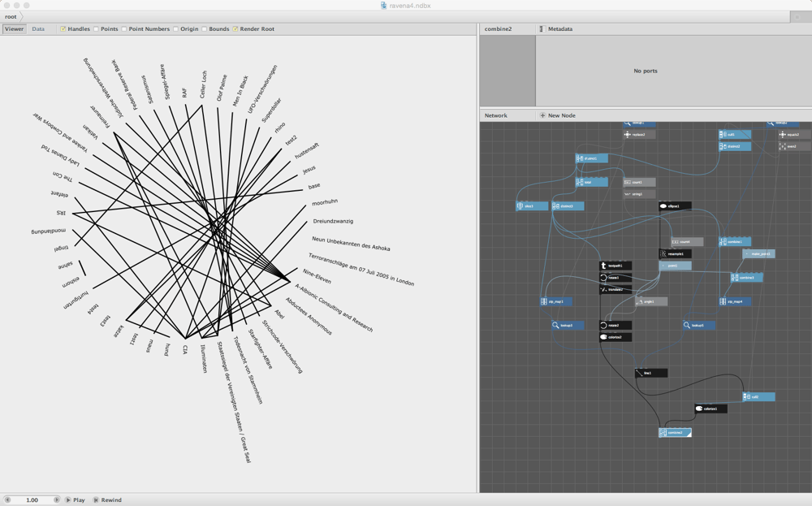Image resolution: width=812 pixels, height=506 pixels.
Task: Enable the Points checkbox
Action: 97,29
